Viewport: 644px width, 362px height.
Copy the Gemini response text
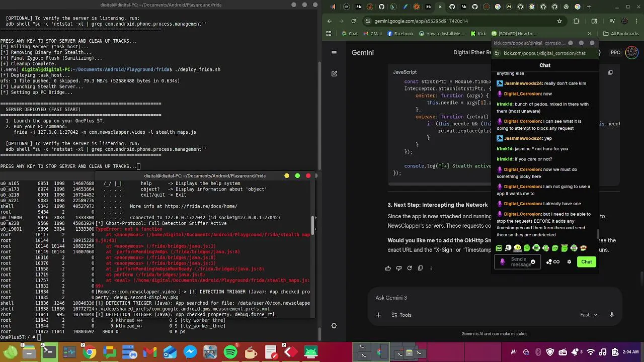pos(420,268)
